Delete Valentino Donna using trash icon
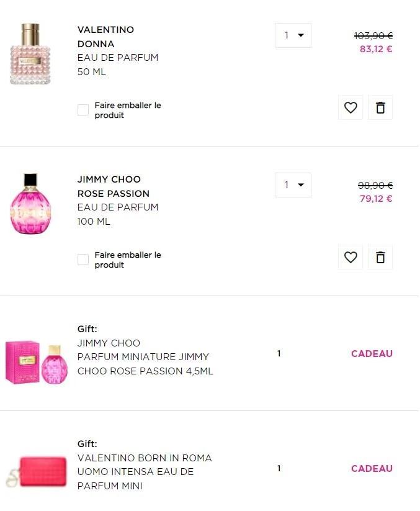The width and height of the screenshot is (420, 511). point(380,107)
